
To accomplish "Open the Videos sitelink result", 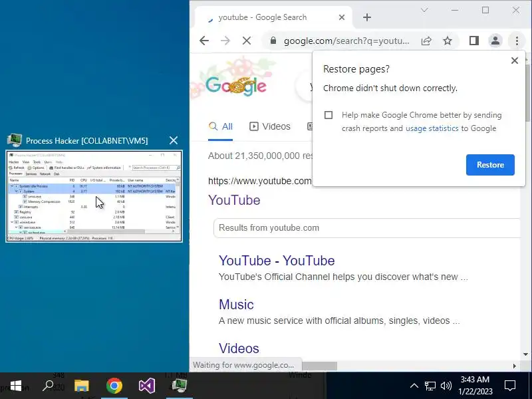I will 239,348.
